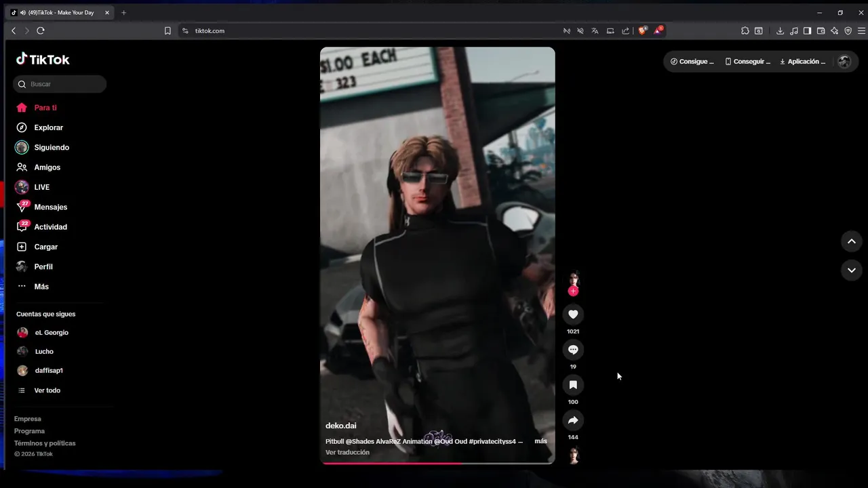The height and width of the screenshot is (488, 868).
Task: Seek using the red video progress bar
Action: [x=437, y=464]
